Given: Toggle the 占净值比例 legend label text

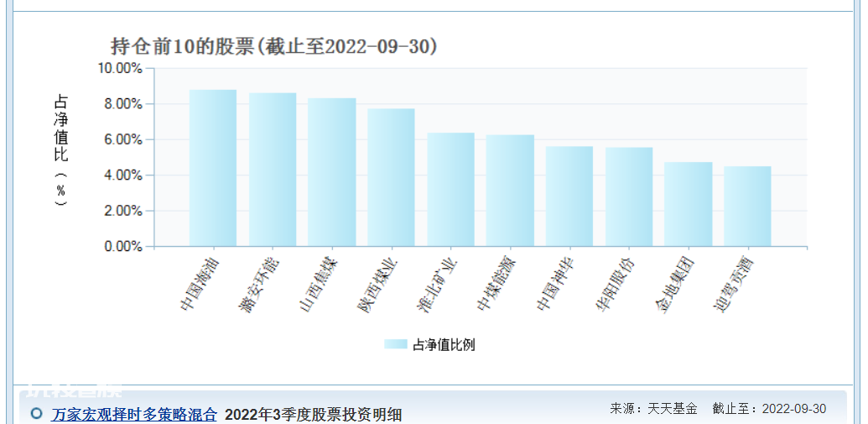Looking at the screenshot, I should pyautogui.click(x=444, y=345).
